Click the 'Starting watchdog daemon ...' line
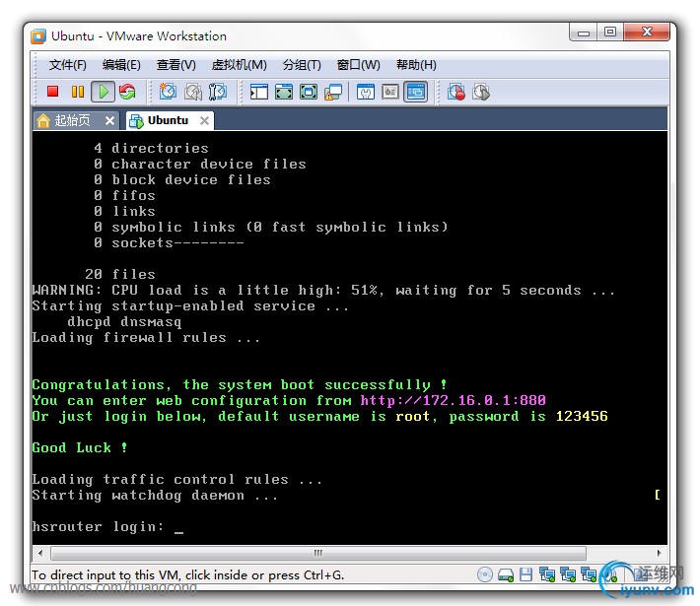Screen dimensions: 700x606 coord(155,496)
